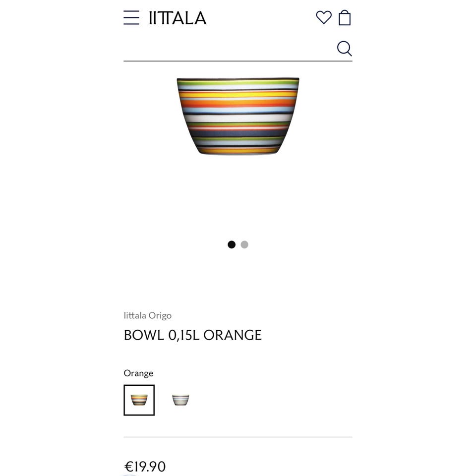Click the search magnifier icon
The height and width of the screenshot is (476, 476).
click(344, 49)
